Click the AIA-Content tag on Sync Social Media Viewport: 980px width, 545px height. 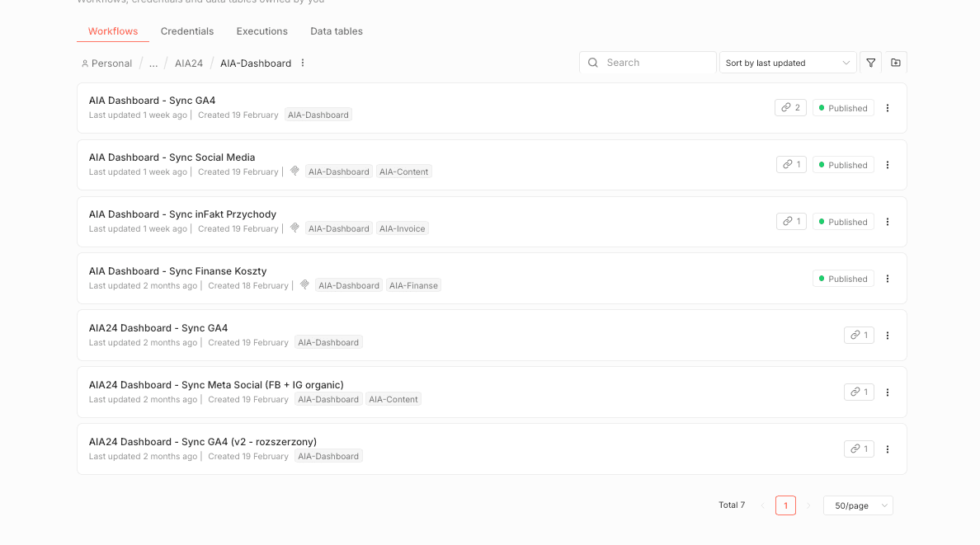pos(403,171)
